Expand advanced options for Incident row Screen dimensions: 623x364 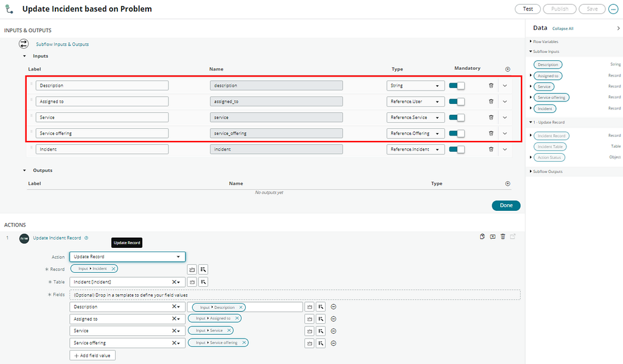tap(504, 149)
